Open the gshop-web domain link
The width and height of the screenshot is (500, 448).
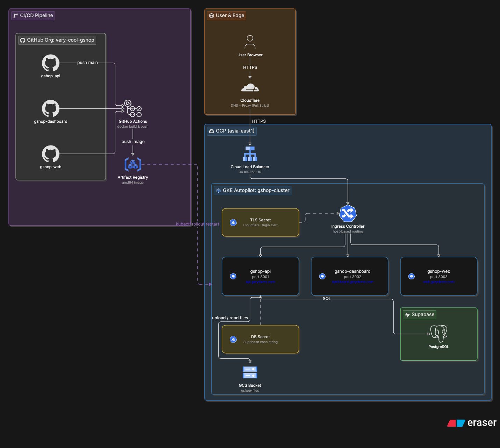(439, 282)
